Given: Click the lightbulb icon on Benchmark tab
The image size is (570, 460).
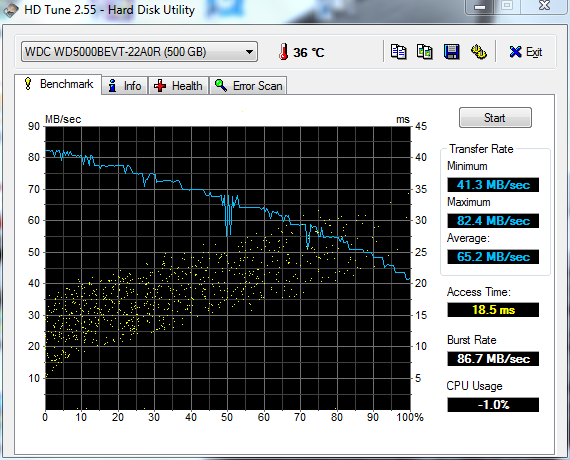Looking at the screenshot, I should (x=28, y=84).
